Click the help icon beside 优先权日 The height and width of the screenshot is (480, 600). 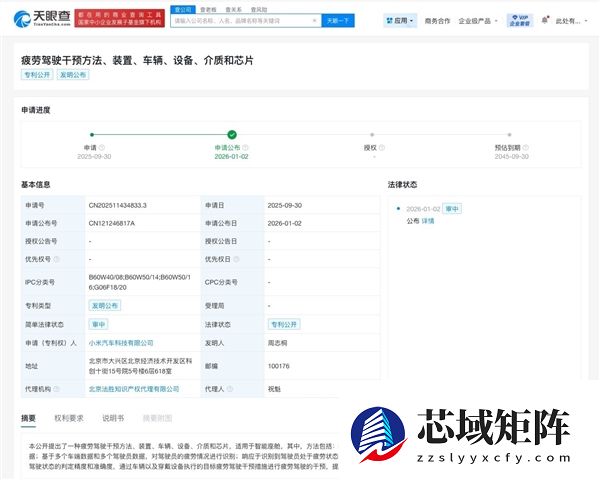pyautogui.click(x=236, y=259)
